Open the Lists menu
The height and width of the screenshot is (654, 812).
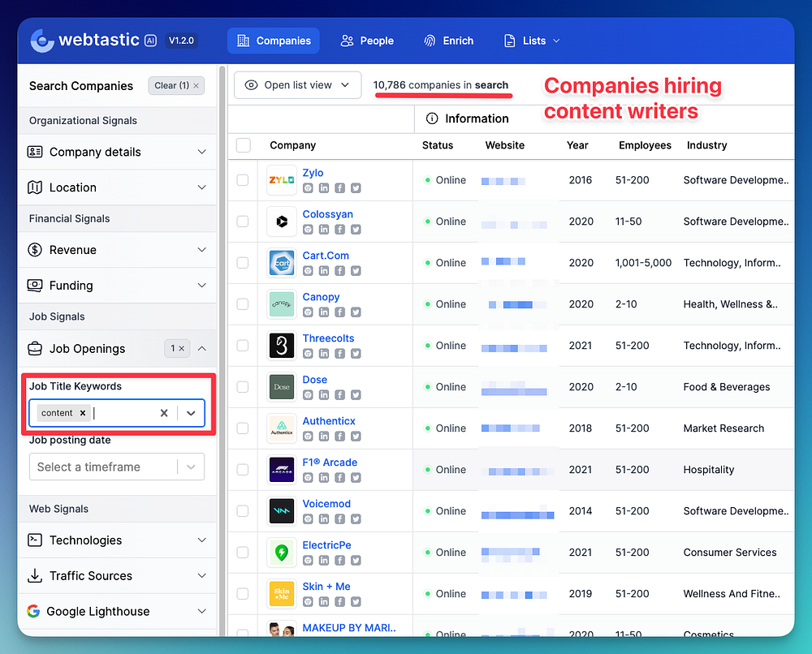tap(533, 41)
